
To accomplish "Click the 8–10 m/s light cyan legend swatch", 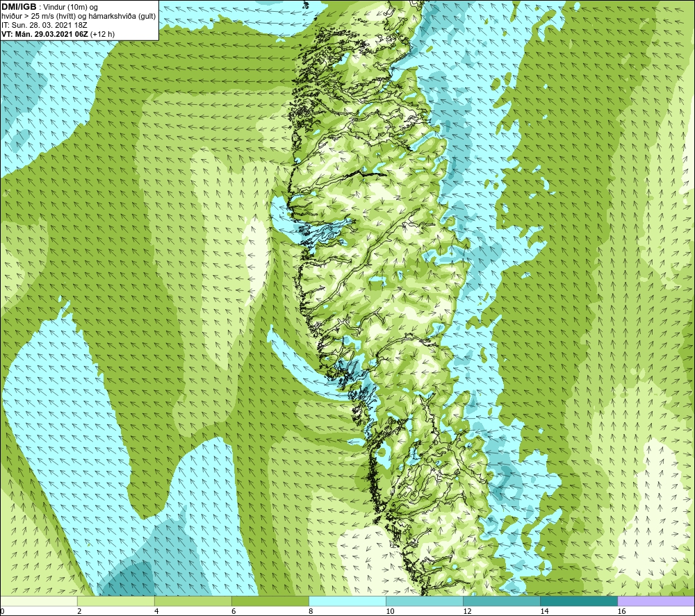I will pos(347,601).
